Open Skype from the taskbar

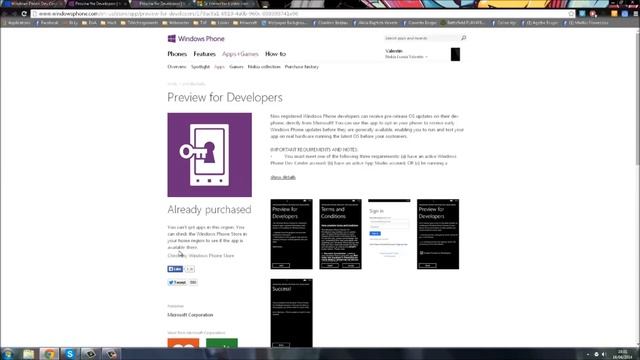(70, 353)
